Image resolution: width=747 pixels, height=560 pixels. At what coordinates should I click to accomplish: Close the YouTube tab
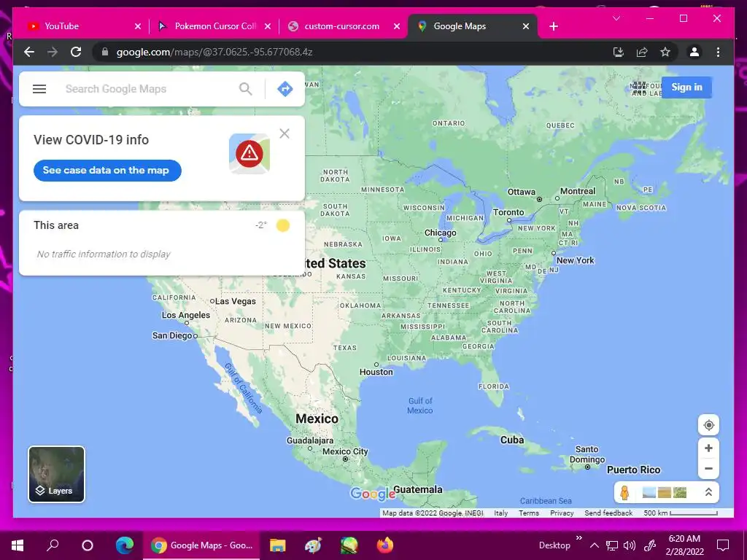138,26
